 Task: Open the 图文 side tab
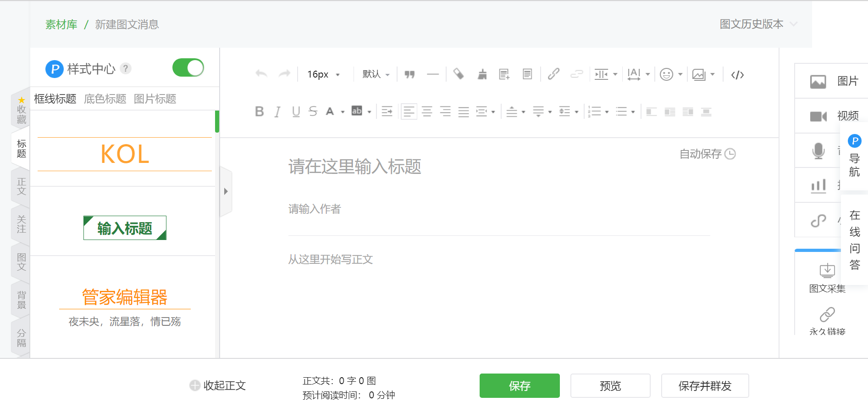pyautogui.click(x=21, y=262)
